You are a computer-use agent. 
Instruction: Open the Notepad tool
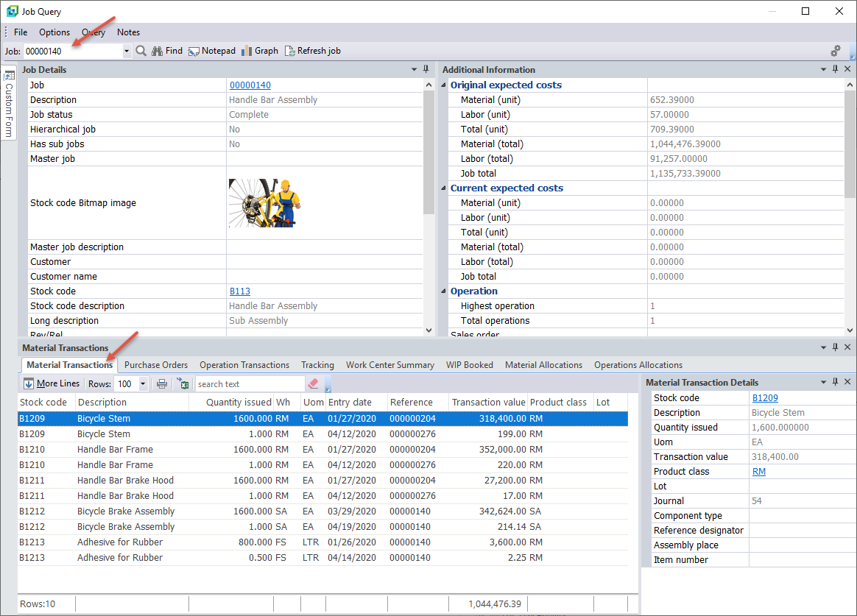(211, 51)
